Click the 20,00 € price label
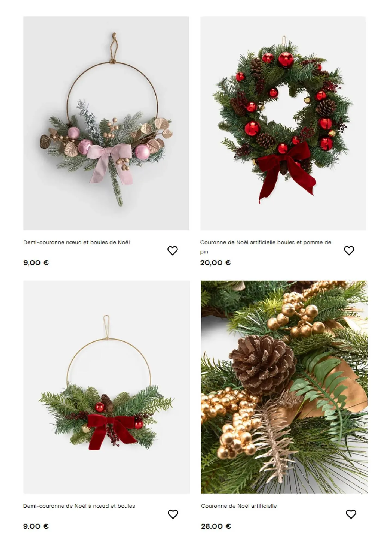This screenshot has height=545, width=392. tap(215, 263)
